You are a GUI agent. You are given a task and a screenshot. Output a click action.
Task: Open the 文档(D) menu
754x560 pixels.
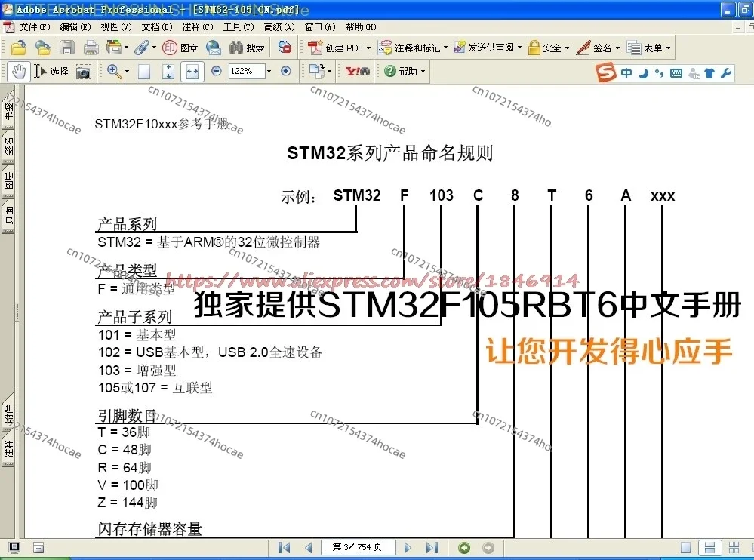[157, 27]
